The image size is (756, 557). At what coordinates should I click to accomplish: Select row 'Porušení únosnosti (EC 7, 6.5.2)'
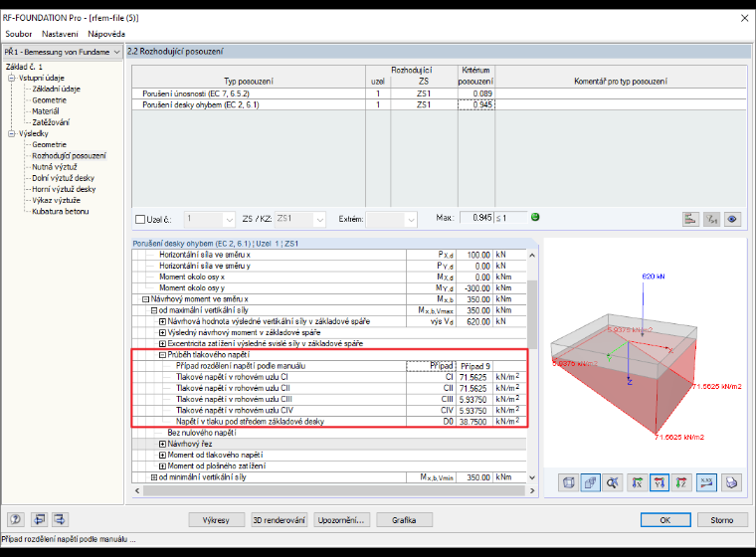[x=441, y=93]
